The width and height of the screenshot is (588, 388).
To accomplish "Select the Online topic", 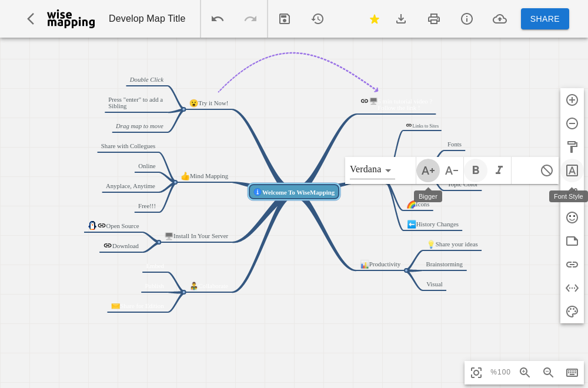I will 146,166.
